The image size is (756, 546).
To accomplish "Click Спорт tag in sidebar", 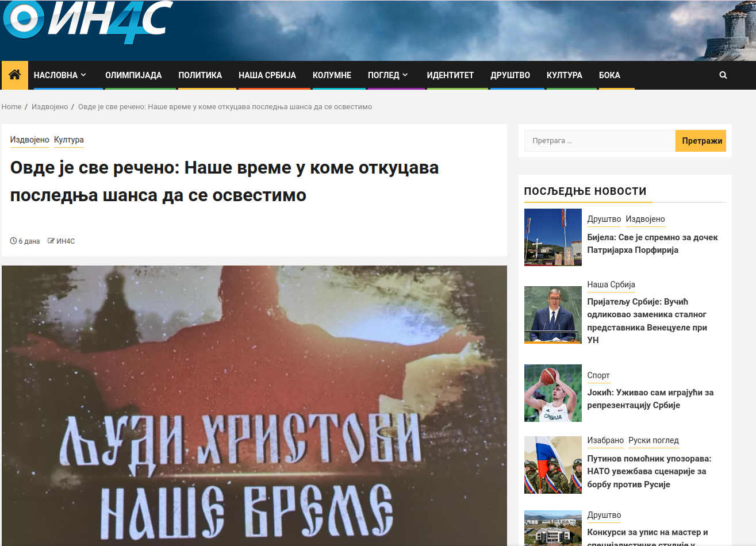I will (598, 375).
